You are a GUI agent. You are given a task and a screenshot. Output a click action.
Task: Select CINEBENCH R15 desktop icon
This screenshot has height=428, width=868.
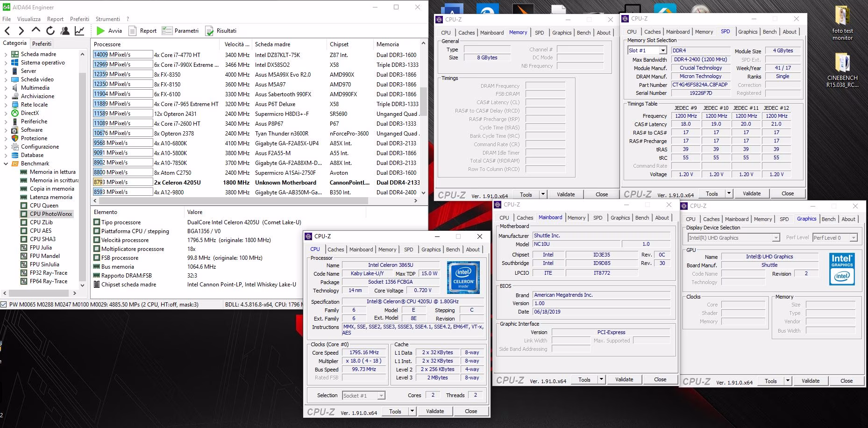[842, 70]
